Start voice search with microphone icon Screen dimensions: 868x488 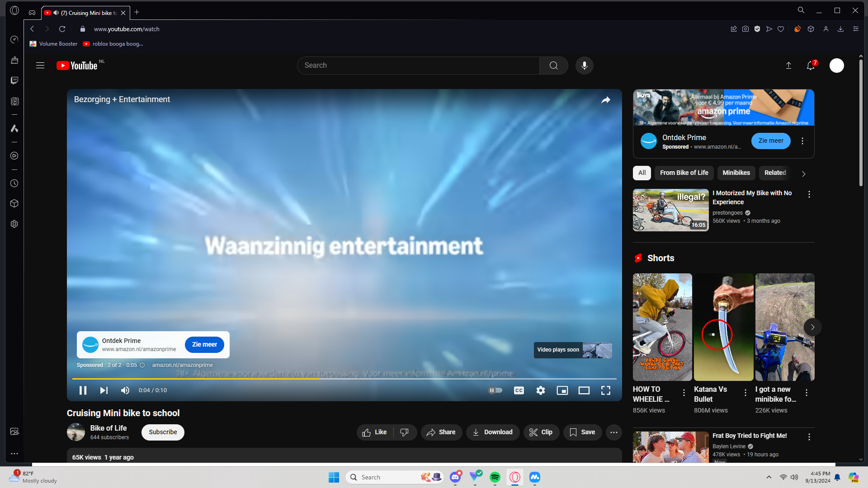coord(585,66)
